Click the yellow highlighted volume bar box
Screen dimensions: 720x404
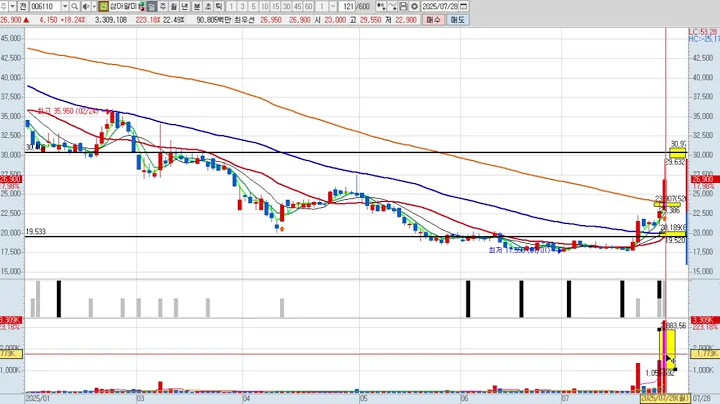point(667,351)
